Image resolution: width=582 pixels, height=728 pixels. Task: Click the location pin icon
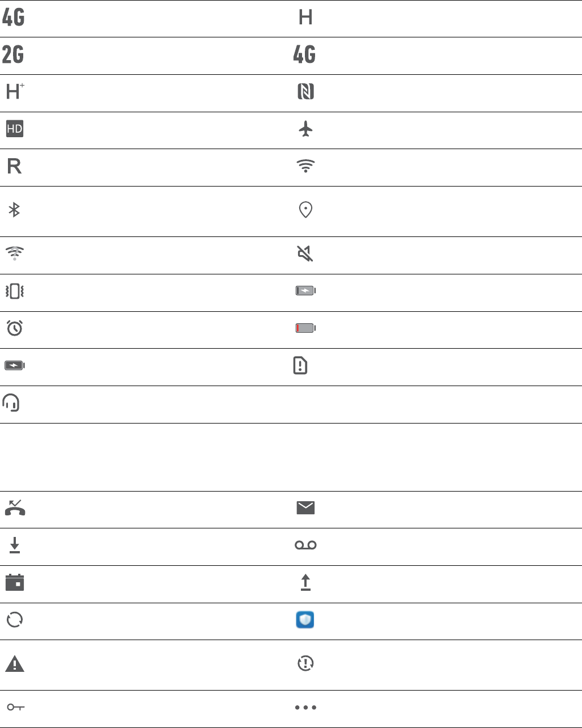[x=305, y=210]
